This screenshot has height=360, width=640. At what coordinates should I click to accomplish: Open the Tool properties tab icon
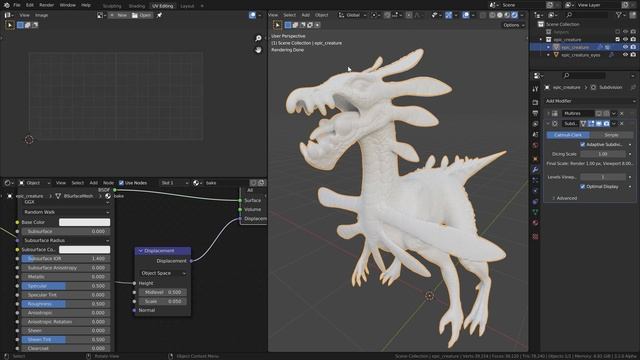point(535,89)
